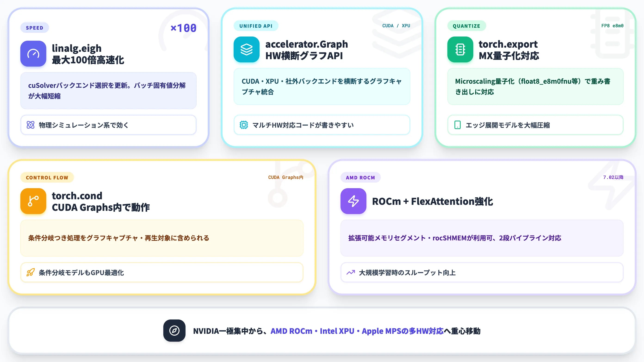The image size is (644, 362).
Task: Click the 7.02以降 version label
Action: click(613, 177)
